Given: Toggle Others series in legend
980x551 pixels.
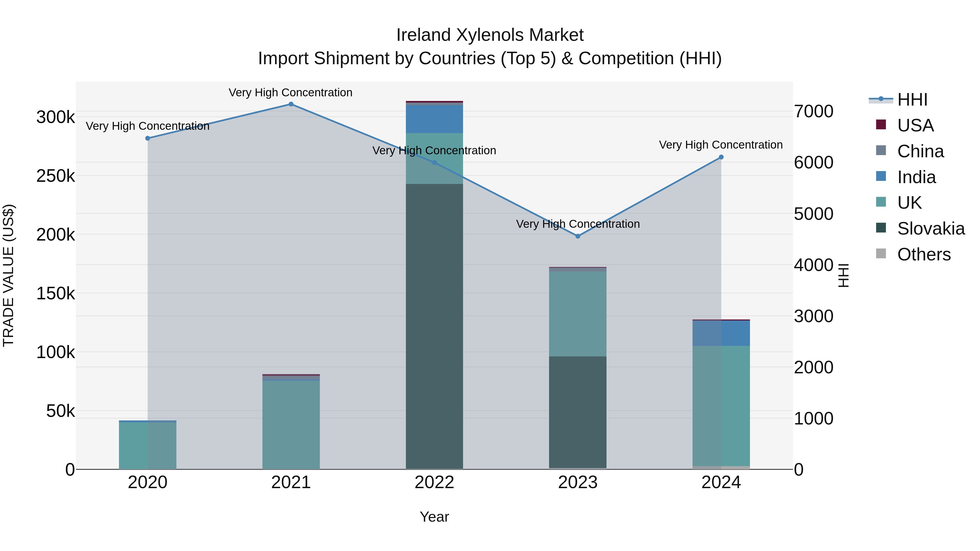Looking at the screenshot, I should click(x=913, y=254).
